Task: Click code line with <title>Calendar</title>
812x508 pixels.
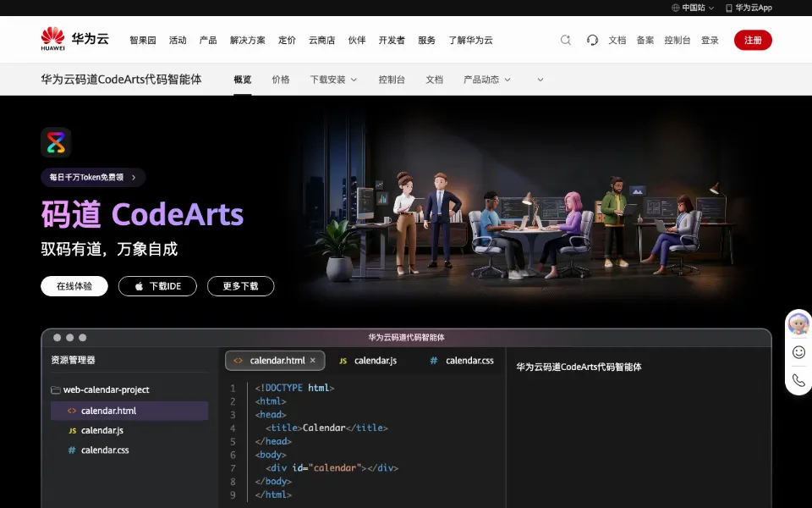Action: 326,428
